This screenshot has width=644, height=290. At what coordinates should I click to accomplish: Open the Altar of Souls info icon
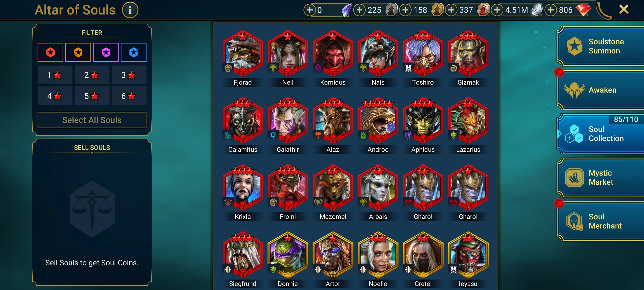click(130, 10)
